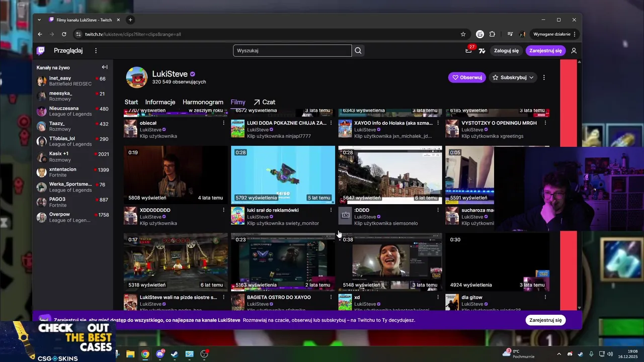The height and width of the screenshot is (362, 644).
Task: Open the three-dot menu beside Przeglądaj
Action: pyautogui.click(x=96, y=50)
